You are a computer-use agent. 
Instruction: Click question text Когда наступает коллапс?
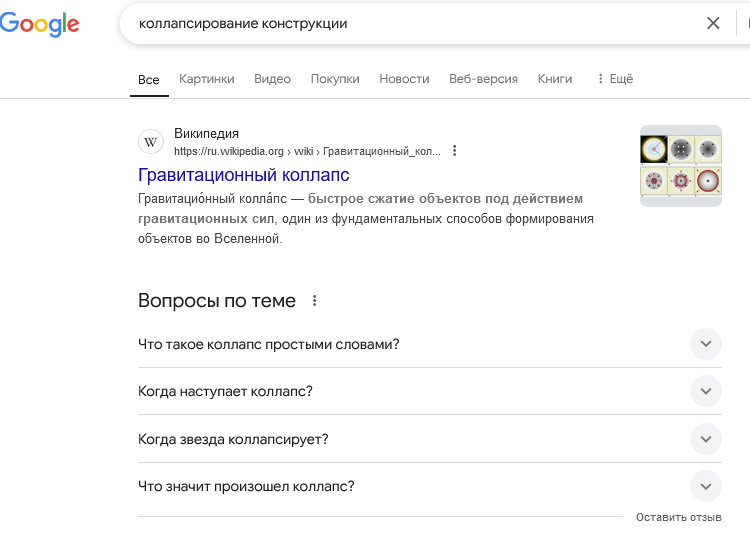[225, 392]
